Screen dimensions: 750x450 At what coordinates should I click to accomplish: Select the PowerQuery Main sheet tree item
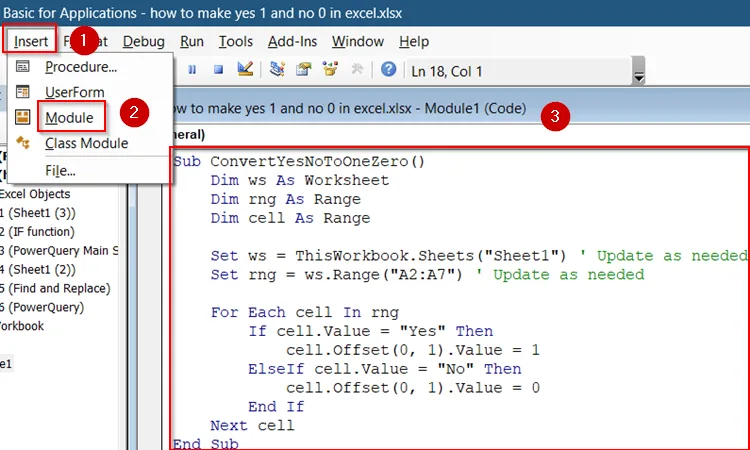[59, 251]
